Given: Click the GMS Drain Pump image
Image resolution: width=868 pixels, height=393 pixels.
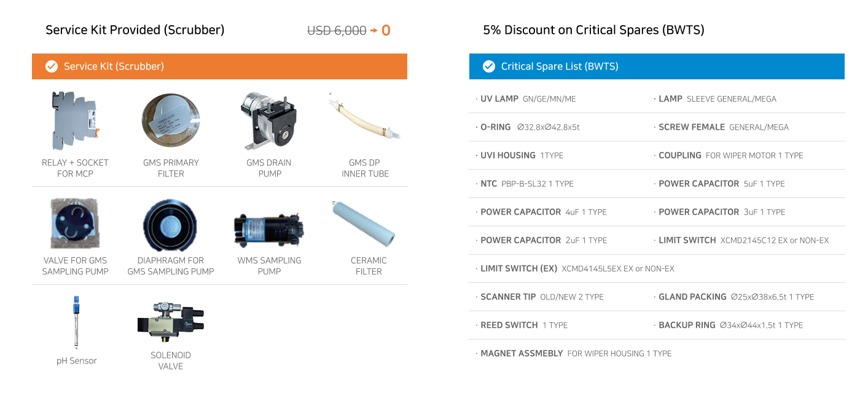Looking at the screenshot, I should (269, 121).
